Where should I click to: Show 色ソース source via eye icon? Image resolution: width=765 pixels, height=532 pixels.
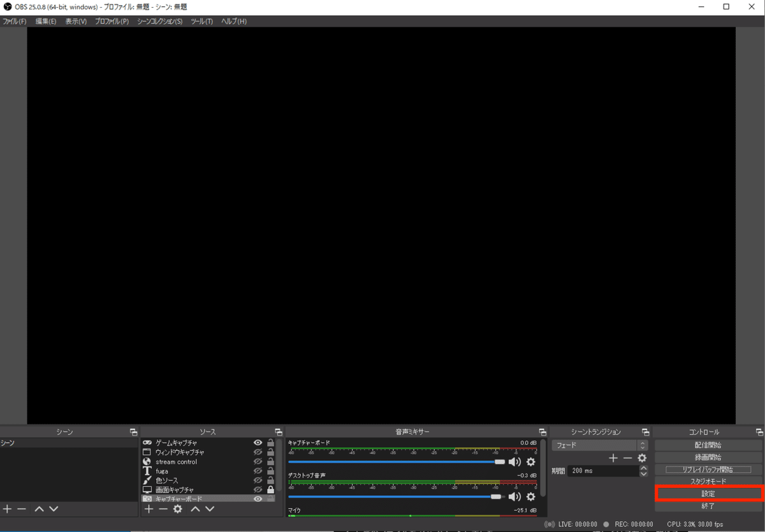click(x=258, y=480)
